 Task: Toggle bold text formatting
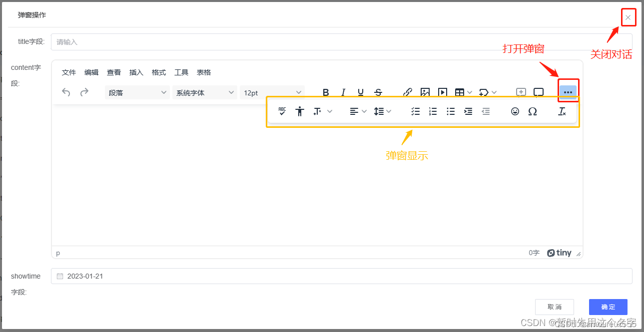tap(326, 92)
